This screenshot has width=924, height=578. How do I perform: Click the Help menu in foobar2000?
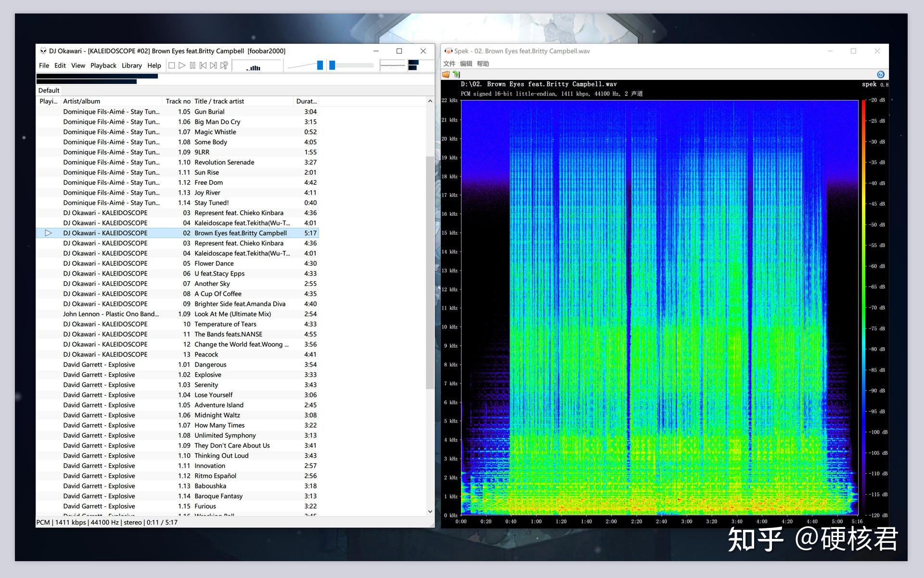155,65
